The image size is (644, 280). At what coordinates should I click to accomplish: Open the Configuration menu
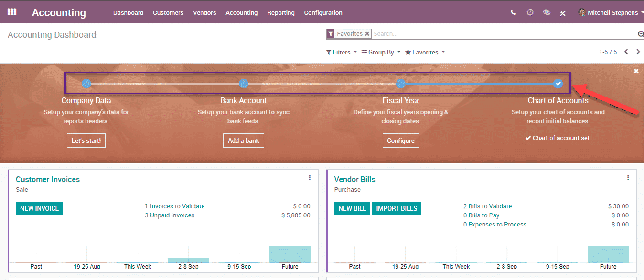[323, 13]
